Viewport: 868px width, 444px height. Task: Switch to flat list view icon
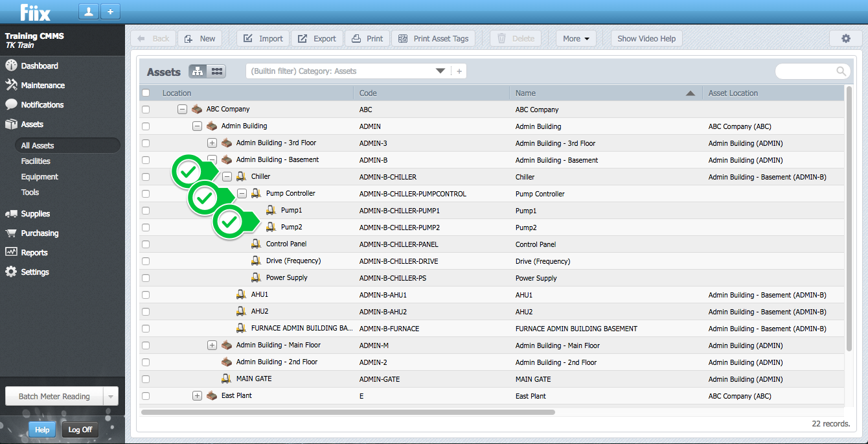tap(217, 71)
